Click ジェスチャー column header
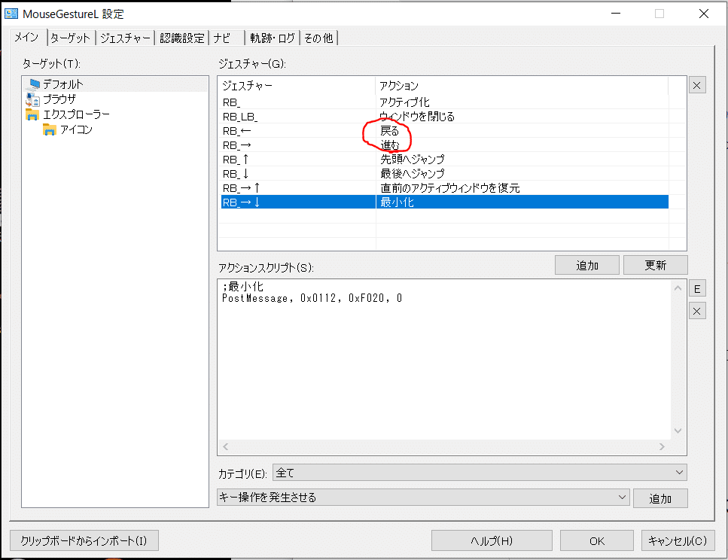Image resolution: width=728 pixels, height=560 pixels. pos(297,86)
